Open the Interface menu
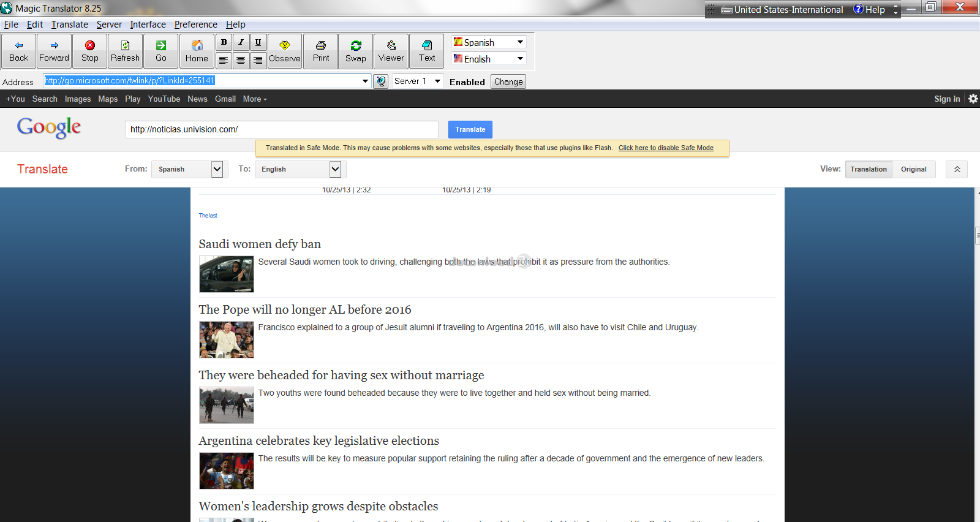This screenshot has width=980, height=522. pos(148,25)
